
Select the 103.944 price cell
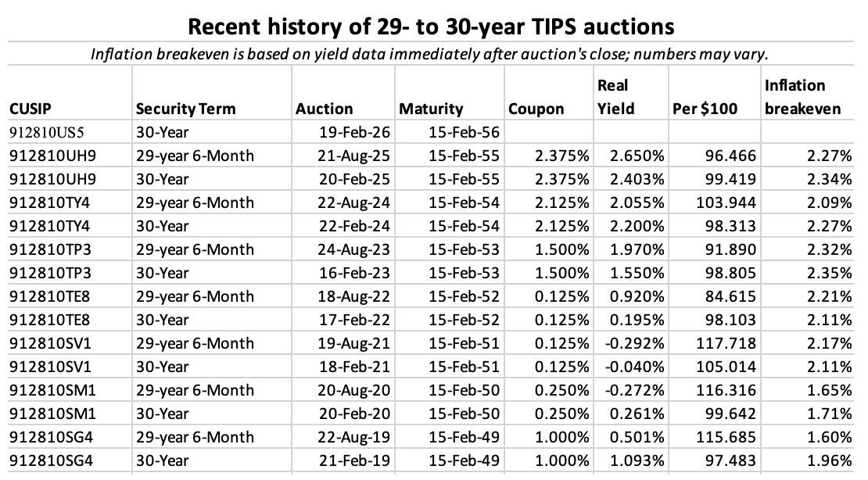tap(729, 202)
